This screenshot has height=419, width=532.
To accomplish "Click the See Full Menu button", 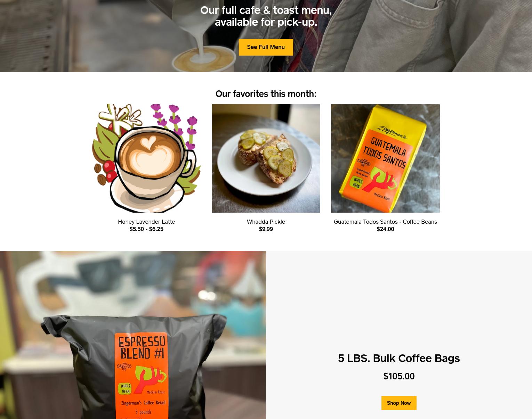I will point(266,47).
